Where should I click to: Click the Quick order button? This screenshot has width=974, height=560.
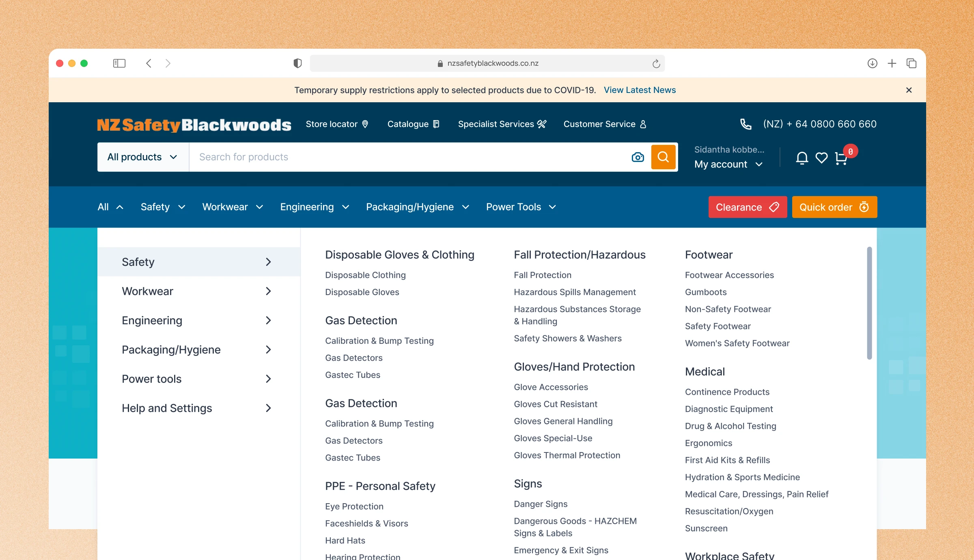pos(834,207)
